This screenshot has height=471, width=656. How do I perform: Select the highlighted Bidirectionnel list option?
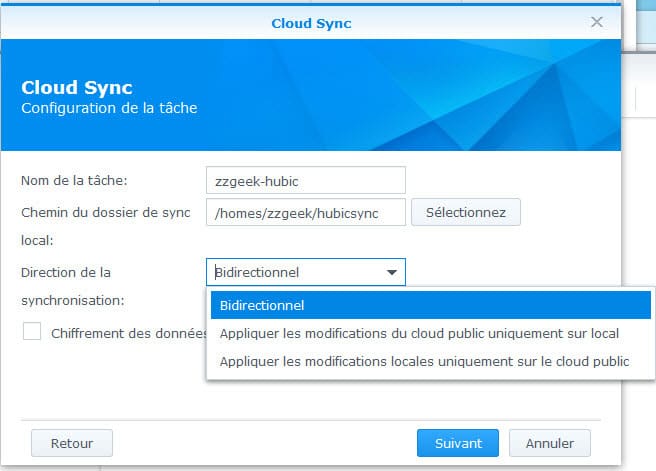pos(430,305)
